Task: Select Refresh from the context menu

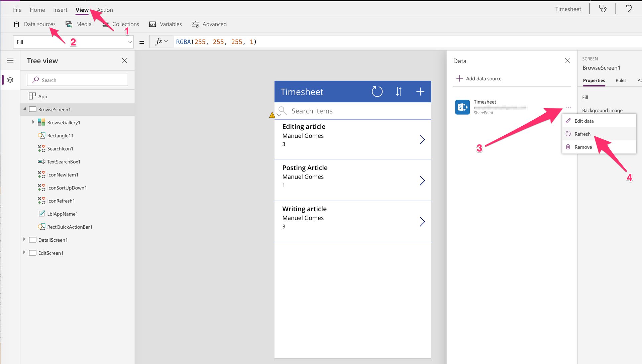Action: tap(582, 134)
